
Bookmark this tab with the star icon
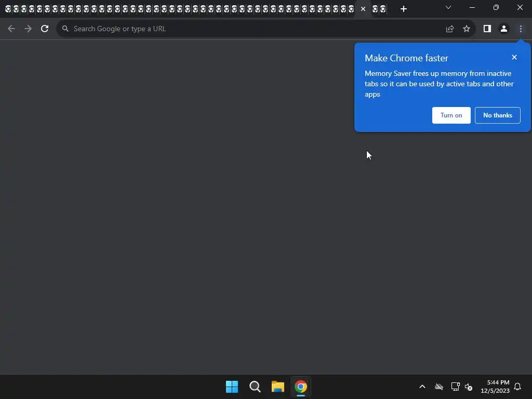(467, 29)
